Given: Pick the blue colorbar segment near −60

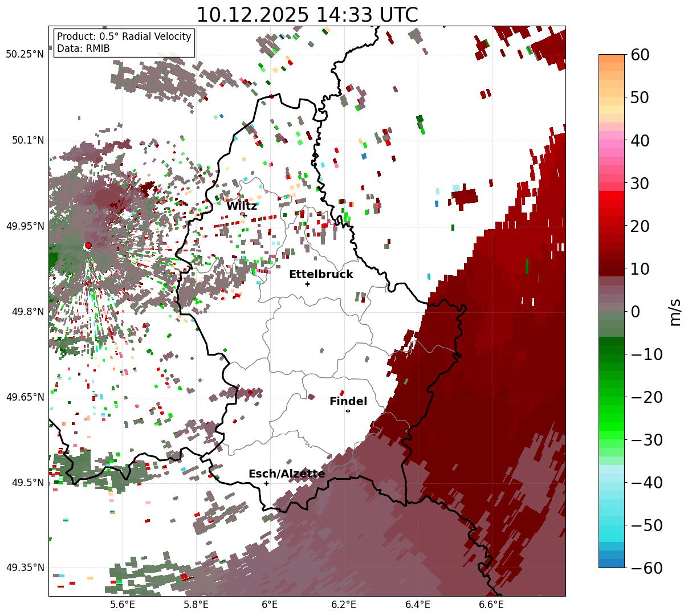Looking at the screenshot, I should click(x=612, y=563).
